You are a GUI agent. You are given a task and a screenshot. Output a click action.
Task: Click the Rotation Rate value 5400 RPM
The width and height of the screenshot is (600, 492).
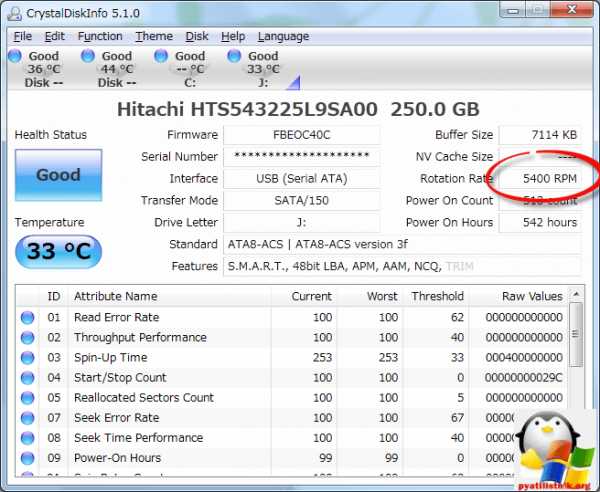pyautogui.click(x=540, y=179)
